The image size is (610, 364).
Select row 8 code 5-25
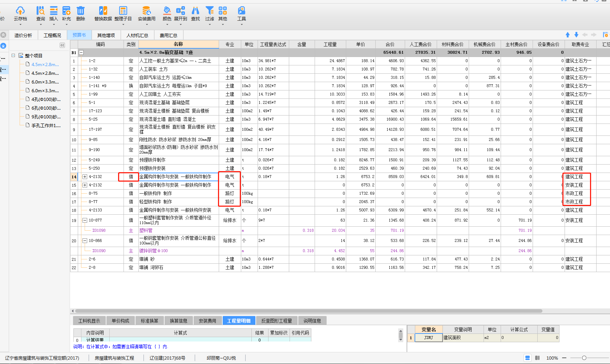coord(93,120)
